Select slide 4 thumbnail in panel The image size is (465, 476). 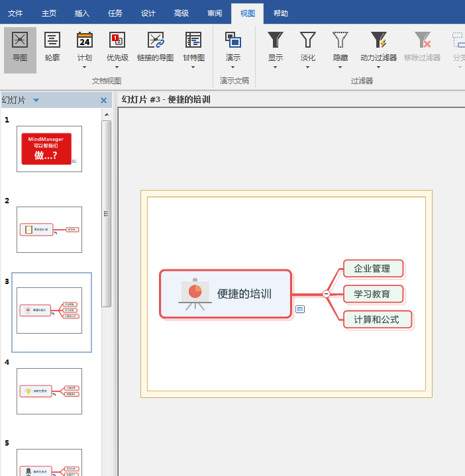[x=49, y=391]
